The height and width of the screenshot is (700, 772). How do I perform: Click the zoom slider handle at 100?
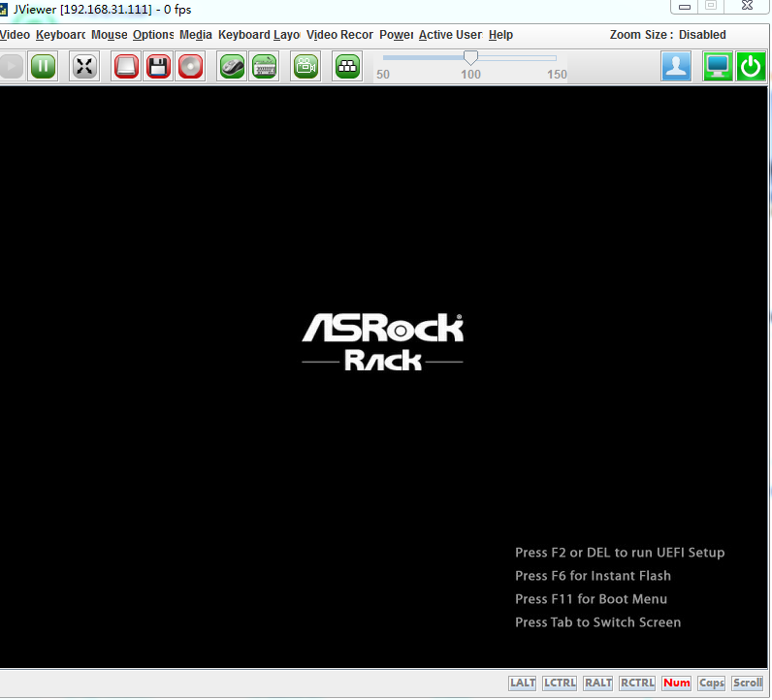pos(470,58)
